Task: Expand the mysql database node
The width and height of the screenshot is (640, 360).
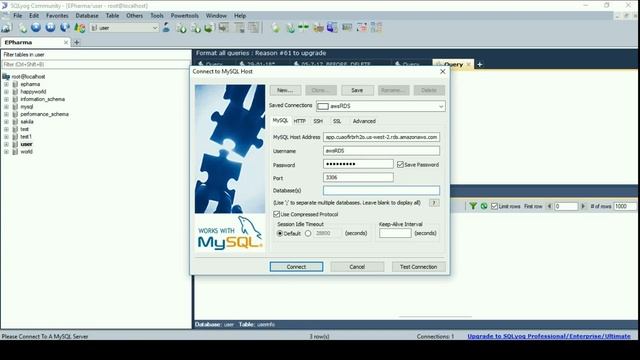Action: (x=6, y=107)
